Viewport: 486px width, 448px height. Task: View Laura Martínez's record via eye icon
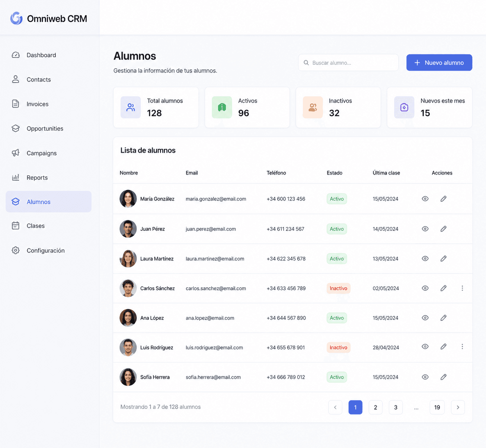pos(425,259)
